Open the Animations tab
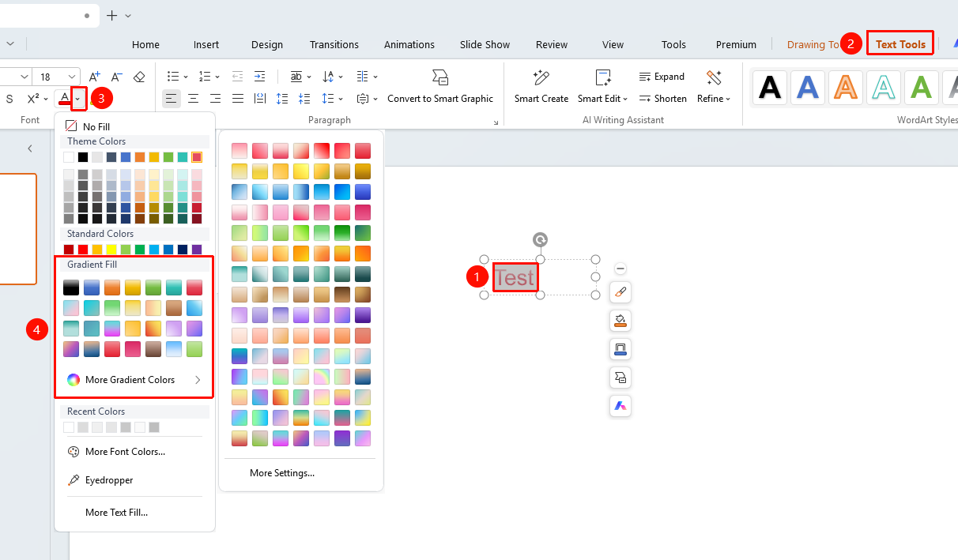This screenshot has width=958, height=560. click(x=409, y=45)
